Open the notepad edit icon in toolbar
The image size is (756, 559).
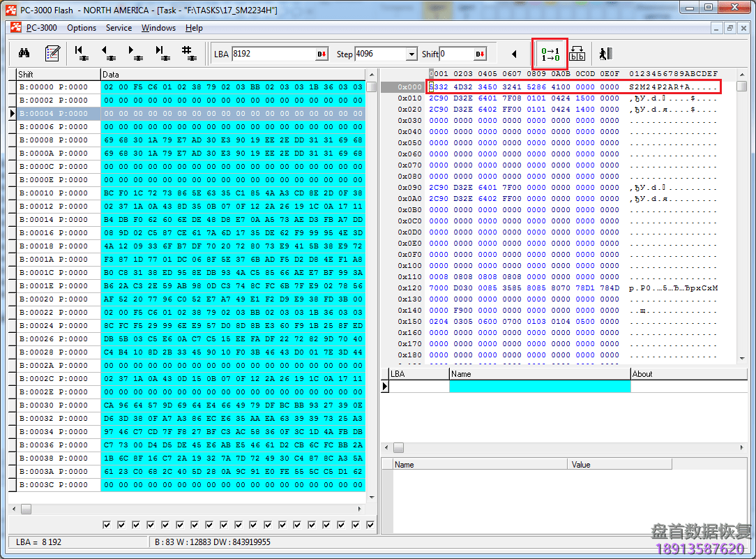(x=52, y=53)
